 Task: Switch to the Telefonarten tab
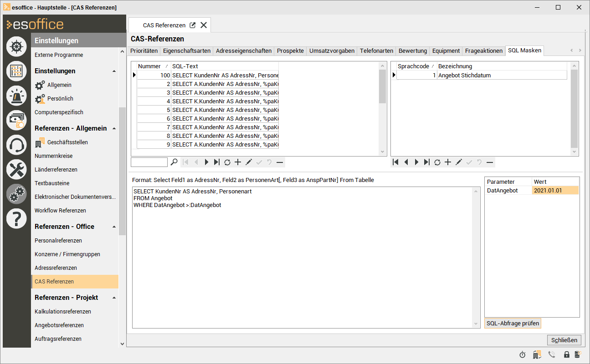376,51
